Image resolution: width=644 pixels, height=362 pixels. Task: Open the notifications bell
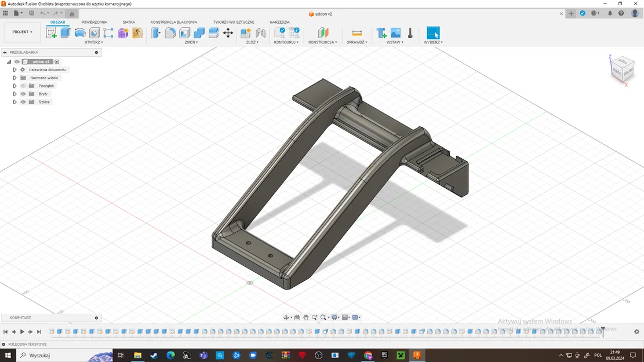610,13
